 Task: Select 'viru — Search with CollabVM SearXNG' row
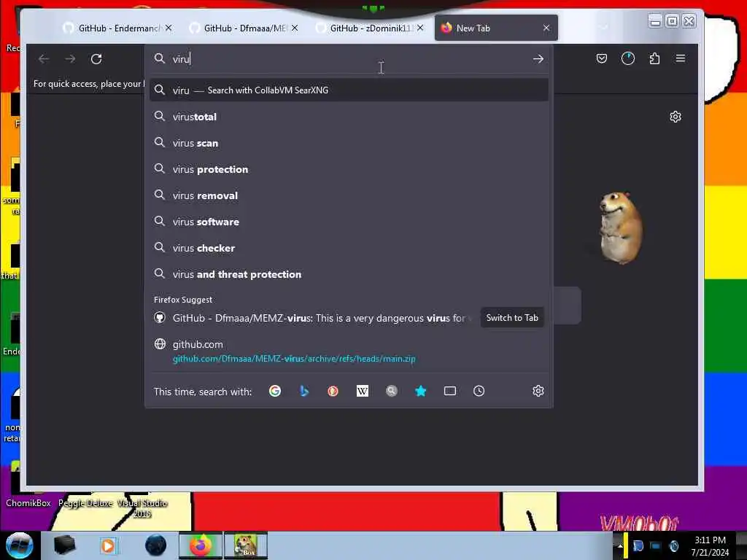click(349, 90)
